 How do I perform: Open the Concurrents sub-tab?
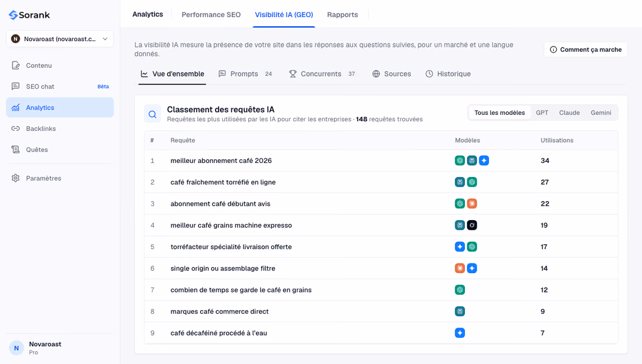(x=322, y=74)
